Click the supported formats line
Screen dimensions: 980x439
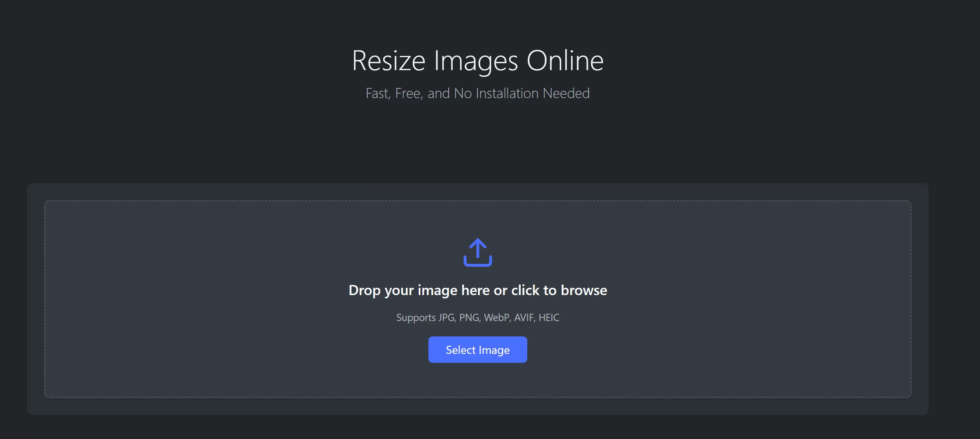click(x=477, y=317)
